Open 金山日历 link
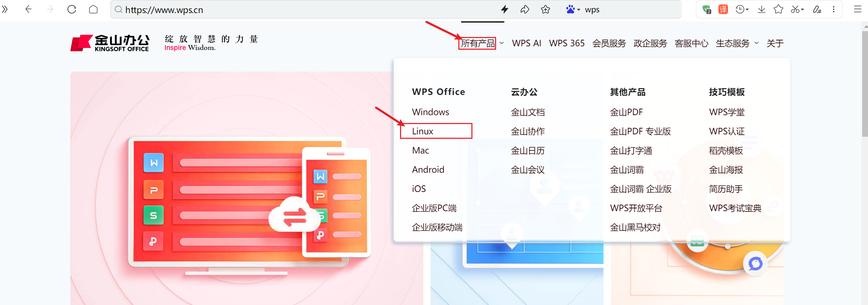The image size is (868, 305). click(528, 150)
